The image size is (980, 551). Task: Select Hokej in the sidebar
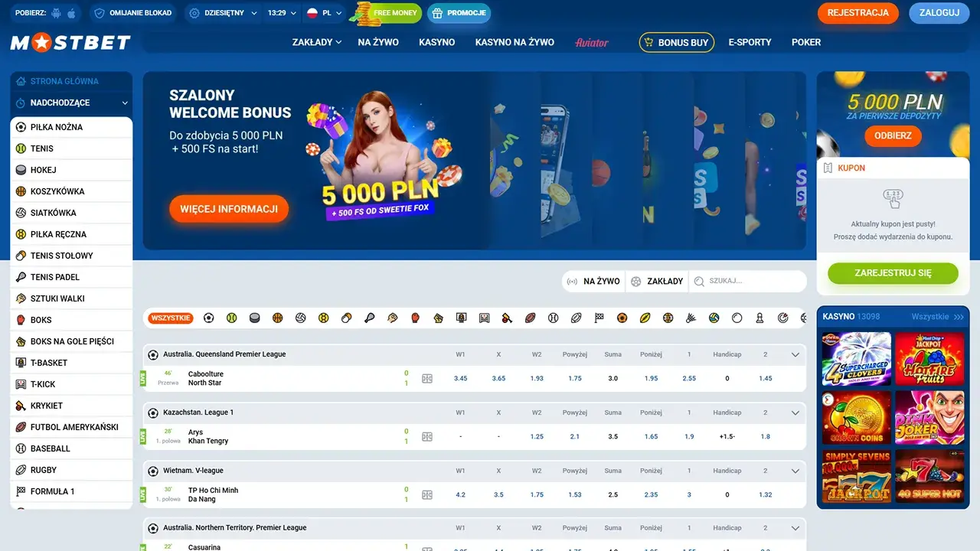(71, 170)
